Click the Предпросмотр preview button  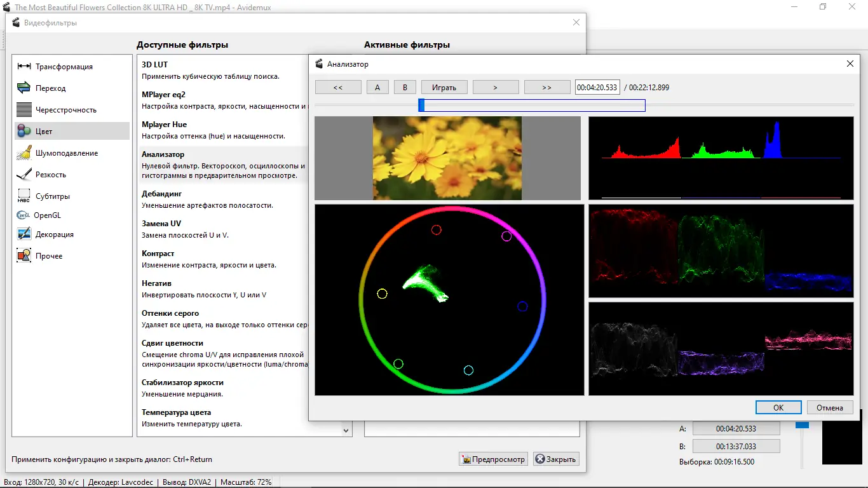[494, 459]
